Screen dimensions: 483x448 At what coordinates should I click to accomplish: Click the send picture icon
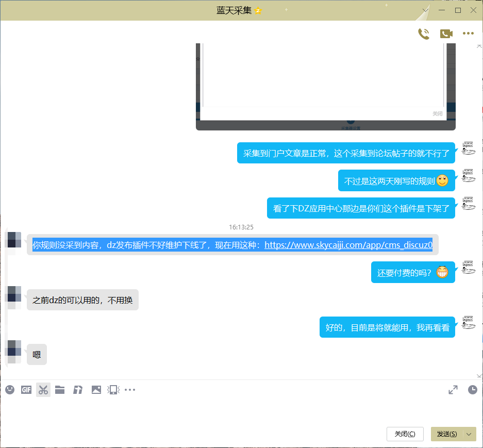click(x=96, y=390)
